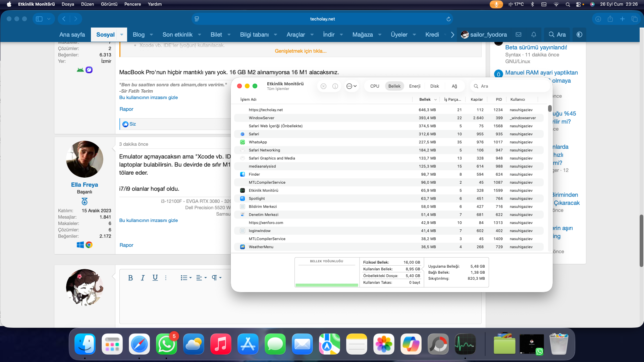Toggle underline formatting in reply editor

pos(155,278)
